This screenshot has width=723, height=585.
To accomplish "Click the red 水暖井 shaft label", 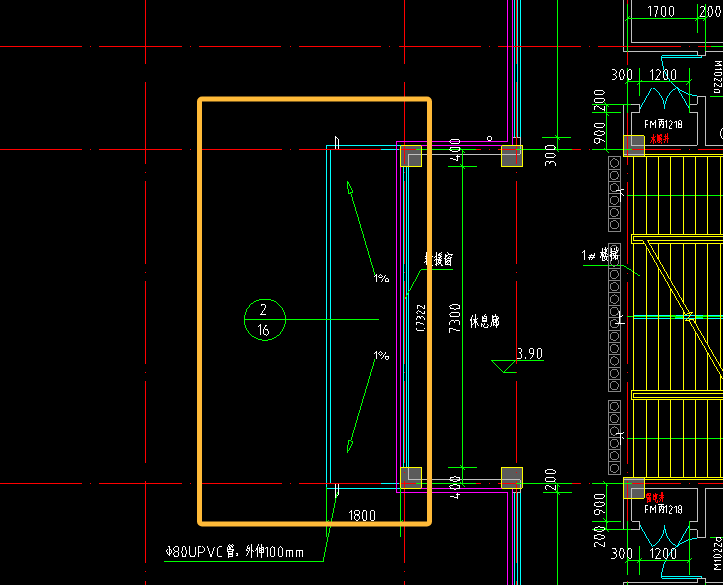I will (660, 139).
